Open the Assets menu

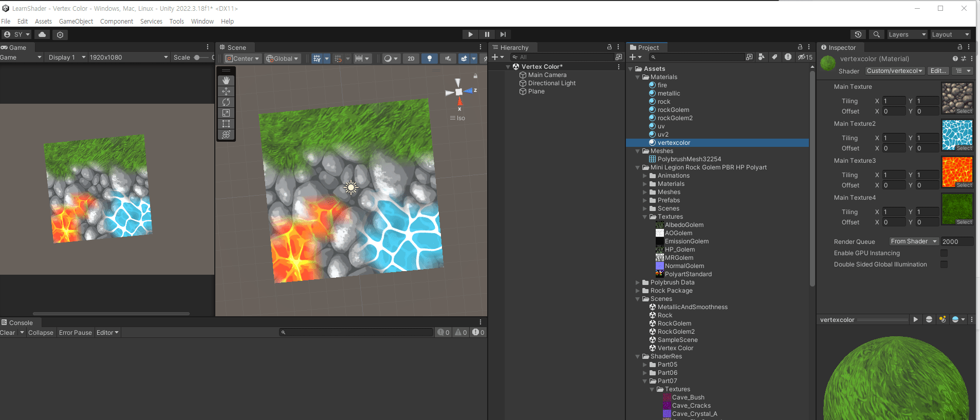point(43,21)
